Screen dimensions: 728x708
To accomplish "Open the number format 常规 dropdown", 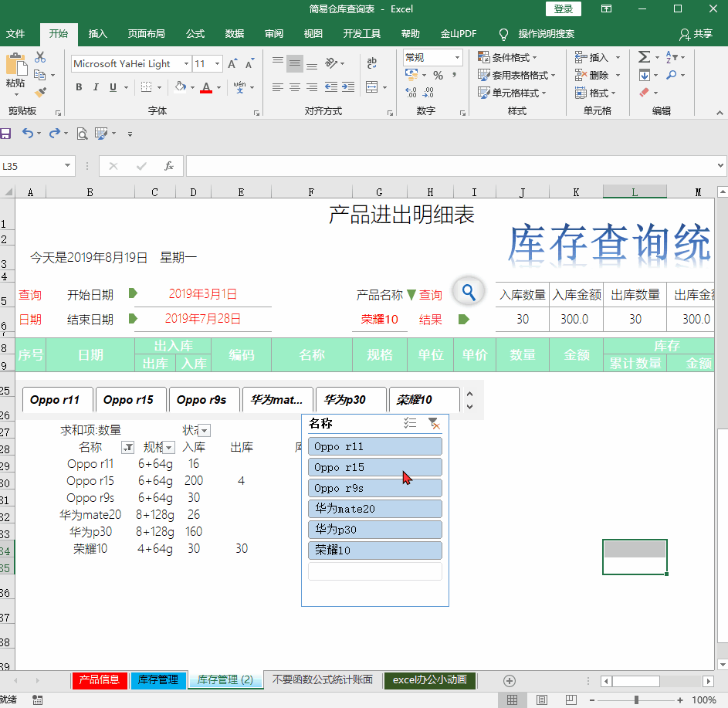I will pyautogui.click(x=457, y=58).
